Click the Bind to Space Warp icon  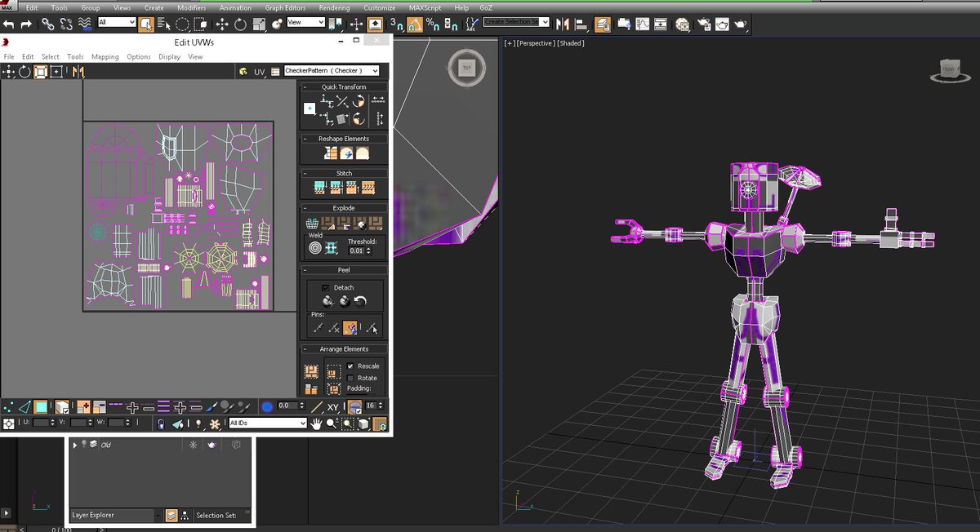[85, 24]
